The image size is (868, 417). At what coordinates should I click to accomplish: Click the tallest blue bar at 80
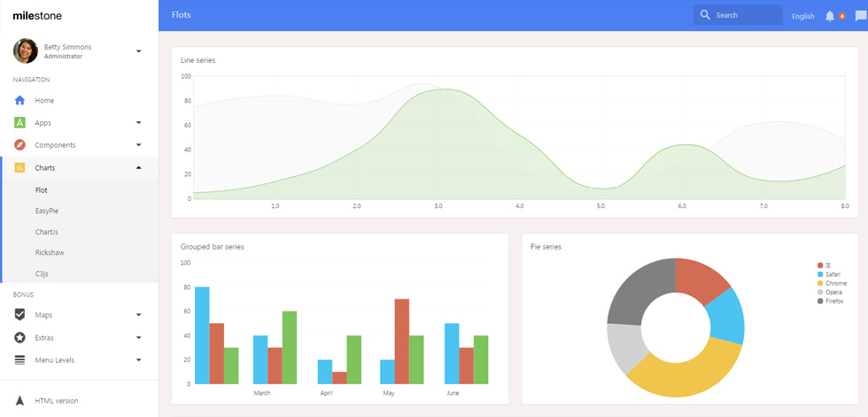click(202, 336)
